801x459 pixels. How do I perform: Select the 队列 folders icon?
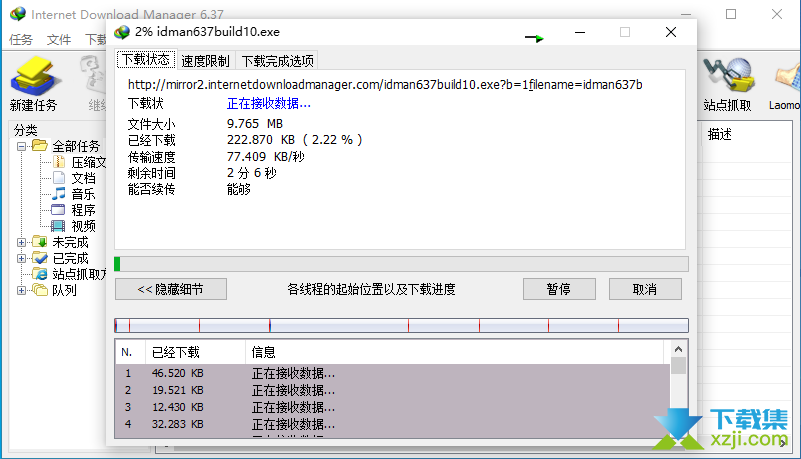point(40,290)
